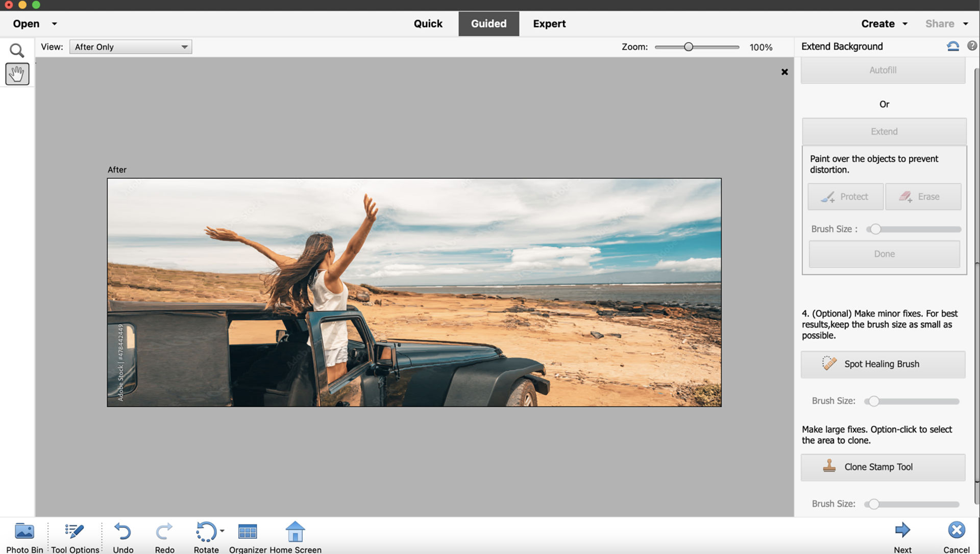Close the After image view
Viewport: 980px width, 554px height.
(x=785, y=72)
